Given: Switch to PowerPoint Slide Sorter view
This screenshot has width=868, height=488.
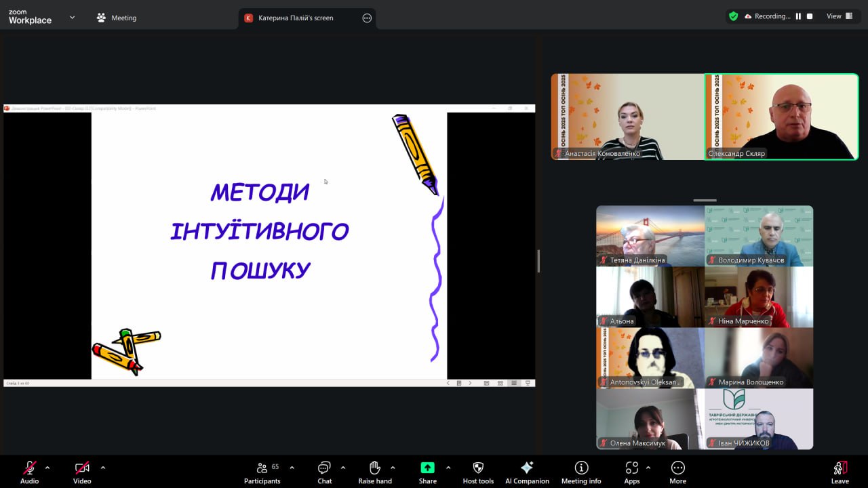Looking at the screenshot, I should 500,383.
